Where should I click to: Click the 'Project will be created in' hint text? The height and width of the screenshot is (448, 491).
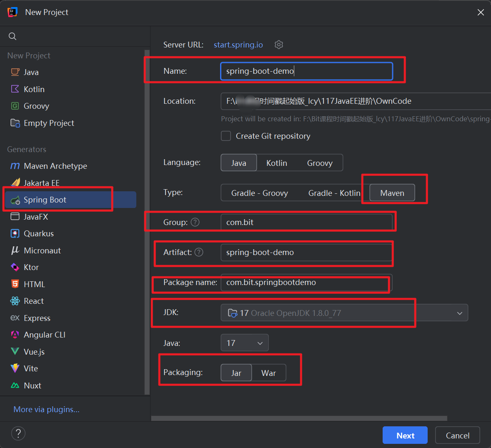click(356, 119)
